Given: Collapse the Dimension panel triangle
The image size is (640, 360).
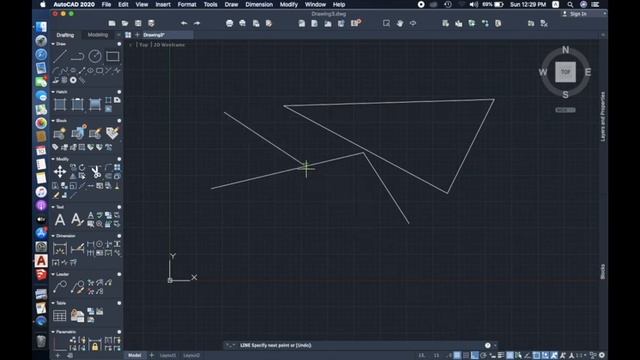Looking at the screenshot, I should (53, 236).
